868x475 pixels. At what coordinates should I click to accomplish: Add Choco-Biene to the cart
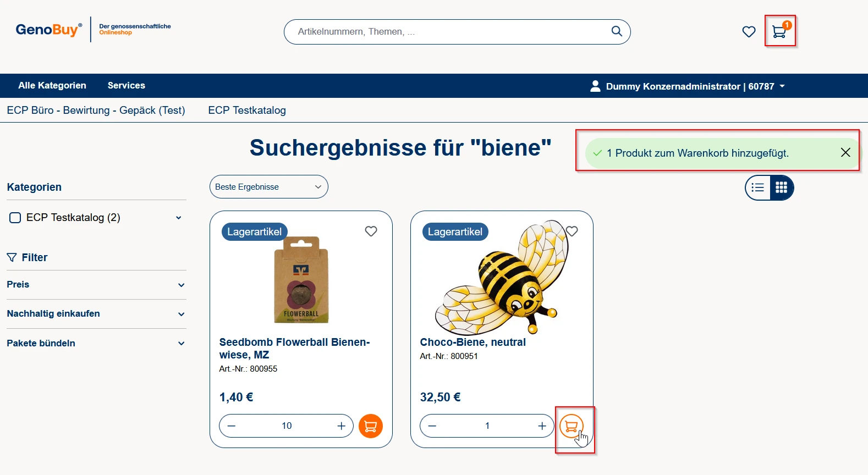coord(571,426)
